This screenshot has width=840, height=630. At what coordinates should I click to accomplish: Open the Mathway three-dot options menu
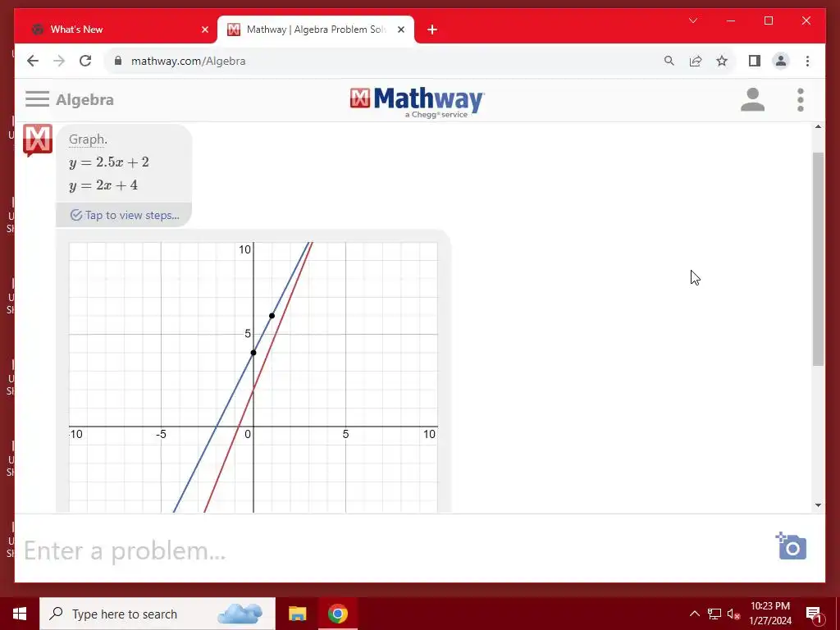[801, 100]
